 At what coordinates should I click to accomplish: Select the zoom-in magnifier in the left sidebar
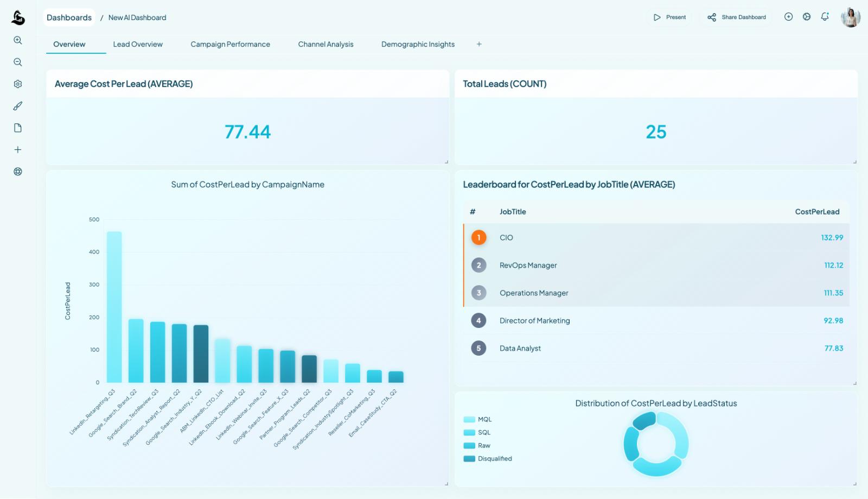tap(18, 40)
